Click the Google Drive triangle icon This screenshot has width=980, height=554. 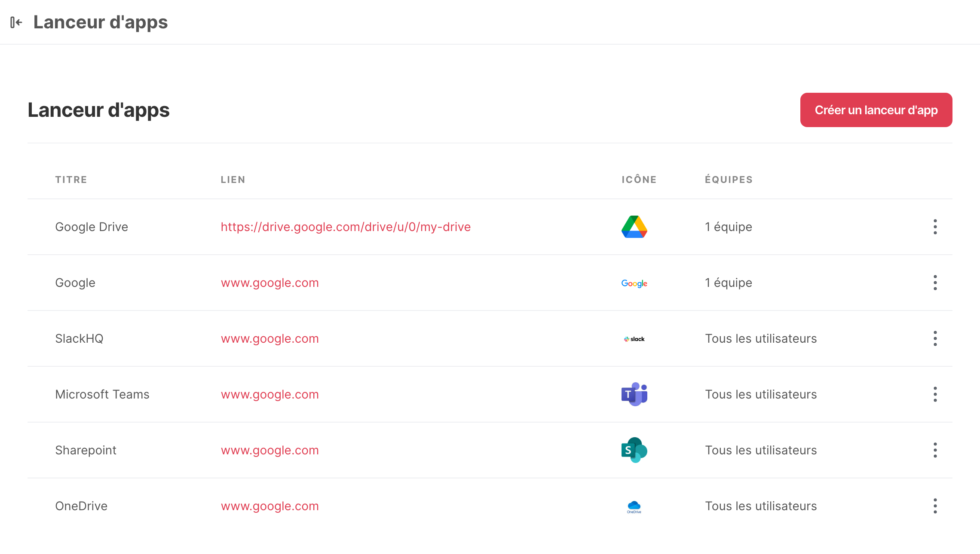pyautogui.click(x=634, y=227)
